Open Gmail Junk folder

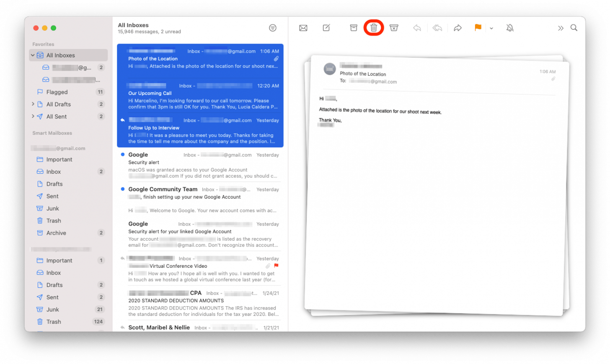coord(68,208)
